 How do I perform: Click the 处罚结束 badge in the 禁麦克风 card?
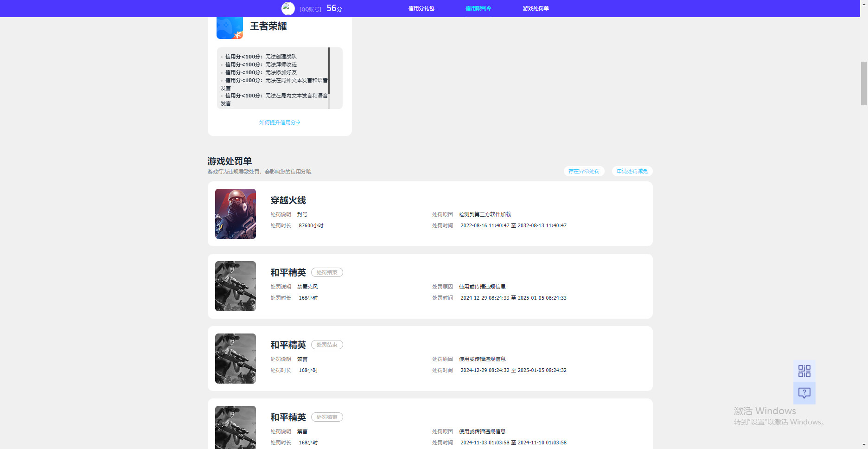click(x=327, y=272)
